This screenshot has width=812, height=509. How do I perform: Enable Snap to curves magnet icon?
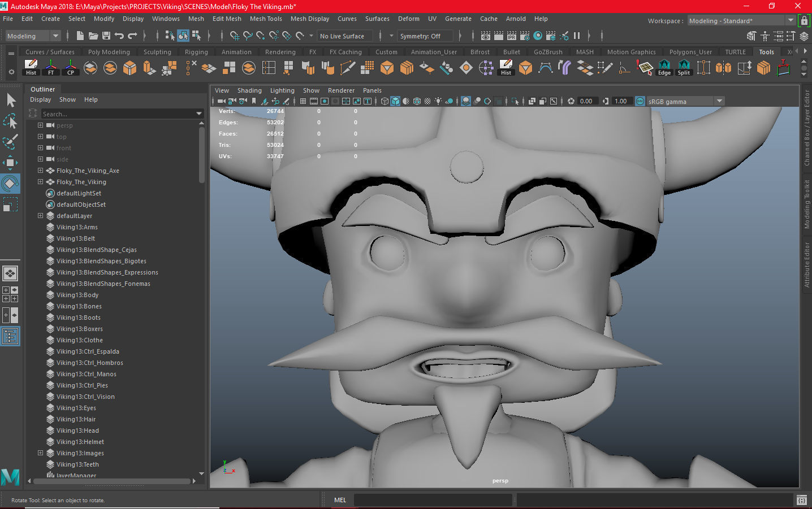click(x=248, y=36)
